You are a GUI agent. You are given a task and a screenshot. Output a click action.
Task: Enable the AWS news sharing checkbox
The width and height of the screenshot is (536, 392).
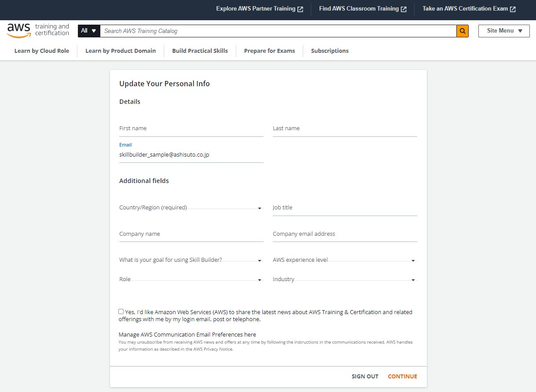[121, 311]
